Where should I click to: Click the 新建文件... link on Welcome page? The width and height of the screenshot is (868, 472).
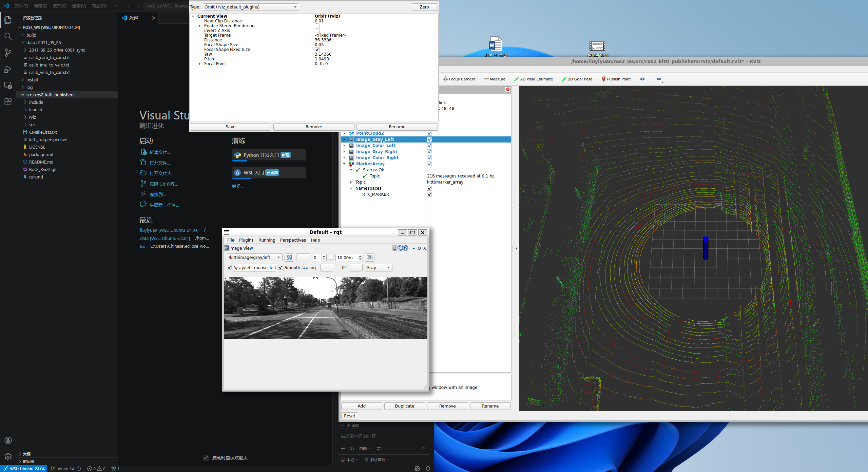pyautogui.click(x=160, y=152)
